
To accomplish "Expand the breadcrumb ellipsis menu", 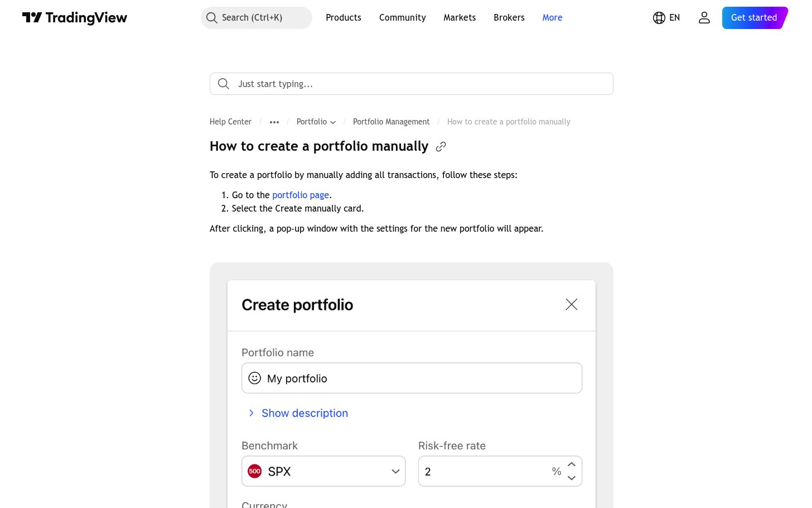I will click(x=274, y=122).
